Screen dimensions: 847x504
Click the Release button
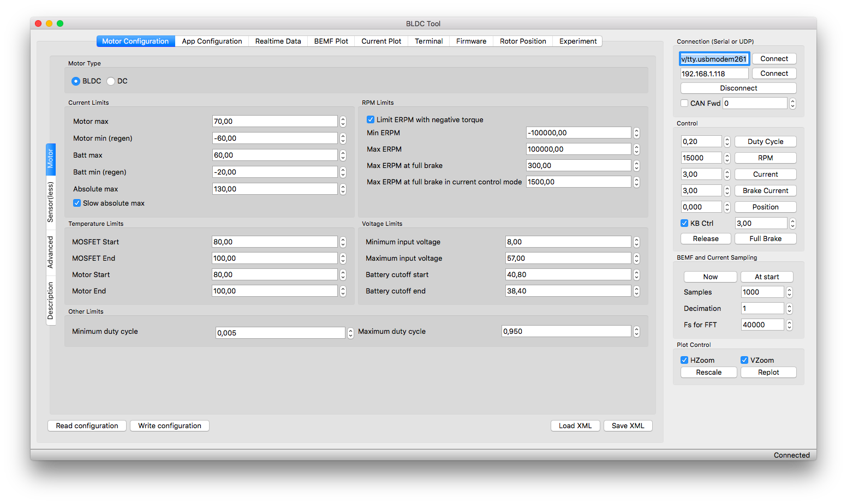click(x=706, y=239)
